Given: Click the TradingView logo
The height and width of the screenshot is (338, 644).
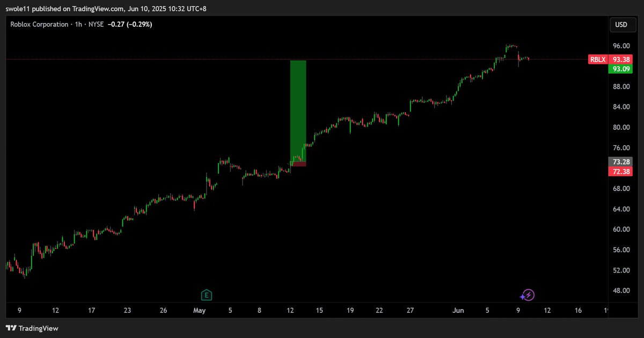Looking at the screenshot, I should click(32, 328).
